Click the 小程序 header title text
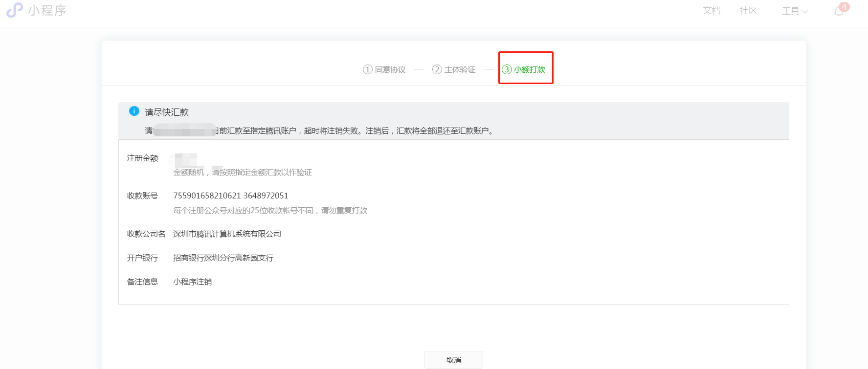Screen dimensions: 868x369 click(x=47, y=11)
